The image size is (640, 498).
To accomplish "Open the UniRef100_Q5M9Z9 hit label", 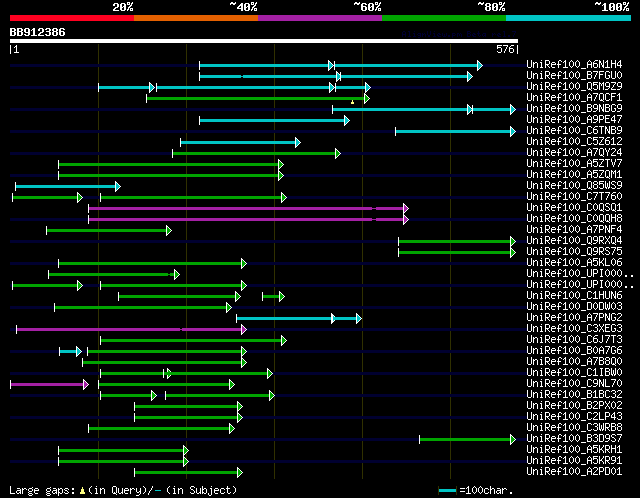I will click(574, 87).
